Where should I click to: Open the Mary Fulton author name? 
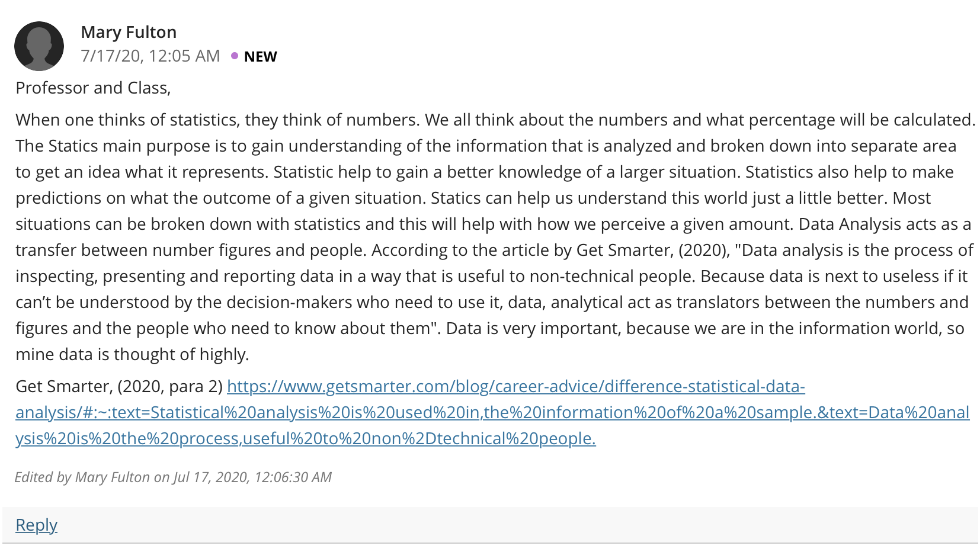point(129,32)
